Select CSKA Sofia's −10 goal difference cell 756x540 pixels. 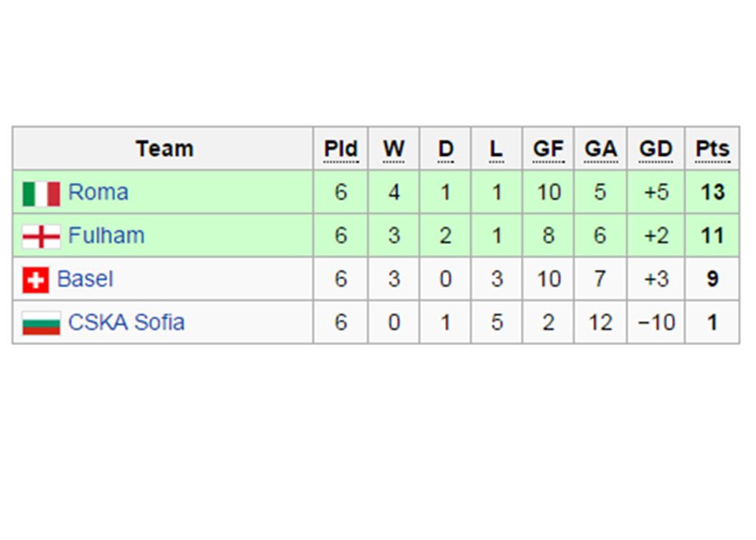tap(655, 322)
